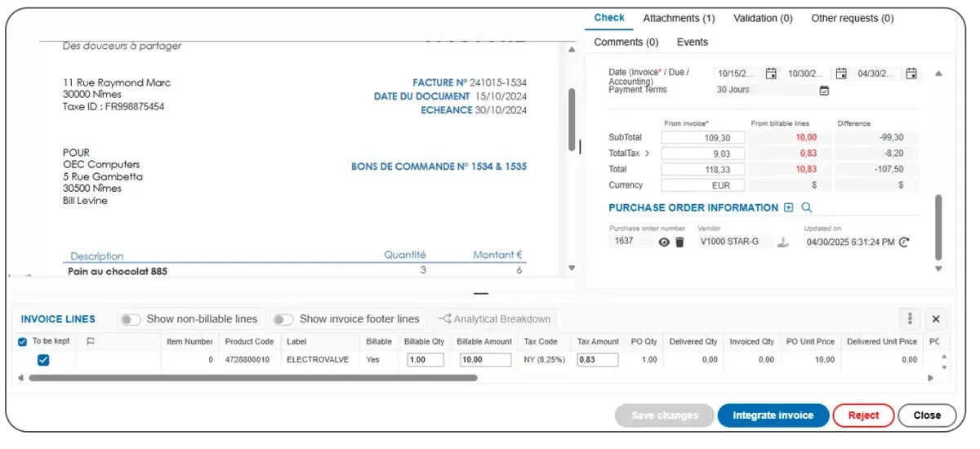Open the accounting date calendar picker
The width and height of the screenshot is (980, 449).
pos(911,73)
